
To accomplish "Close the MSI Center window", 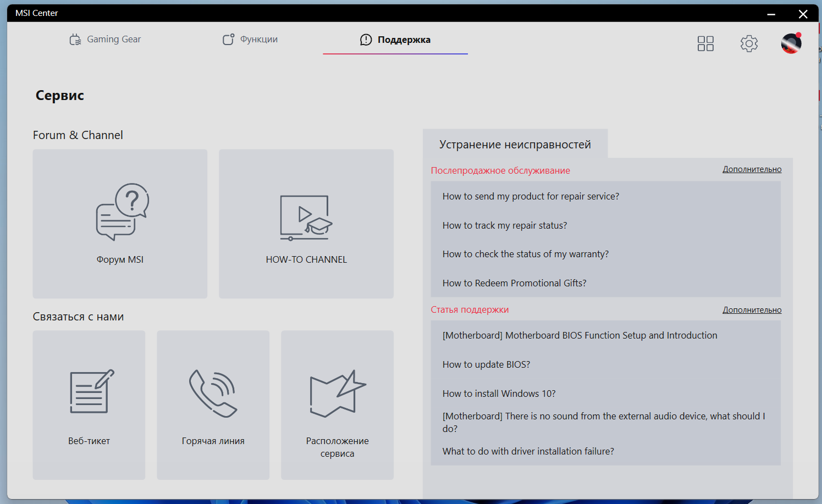I will (803, 14).
